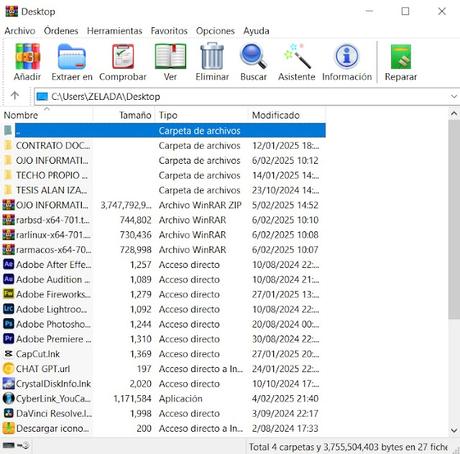The image size is (460, 454).
Task: Open the Órdenes menu
Action: (x=61, y=31)
